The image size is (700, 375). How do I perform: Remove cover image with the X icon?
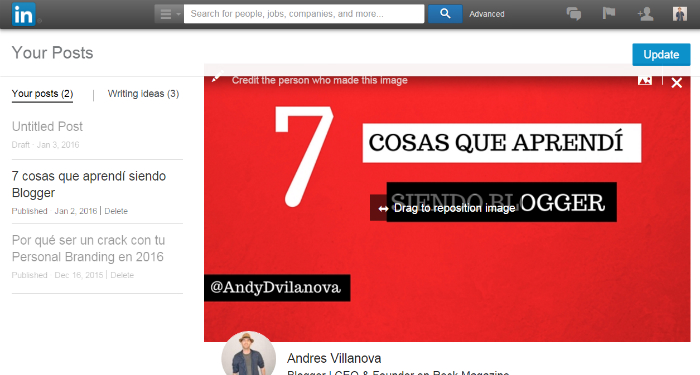(x=677, y=83)
